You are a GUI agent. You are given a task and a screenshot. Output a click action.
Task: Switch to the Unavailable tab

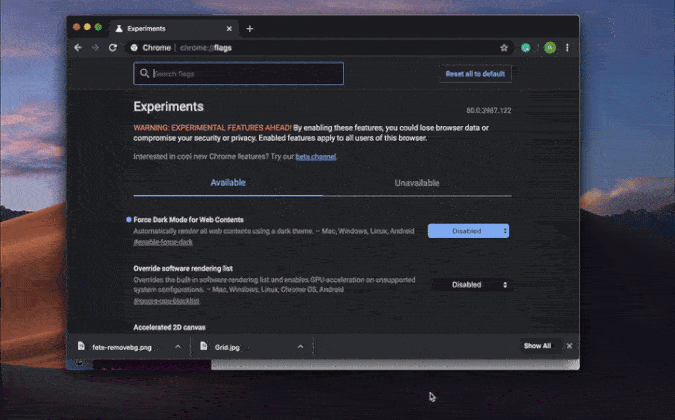(417, 183)
